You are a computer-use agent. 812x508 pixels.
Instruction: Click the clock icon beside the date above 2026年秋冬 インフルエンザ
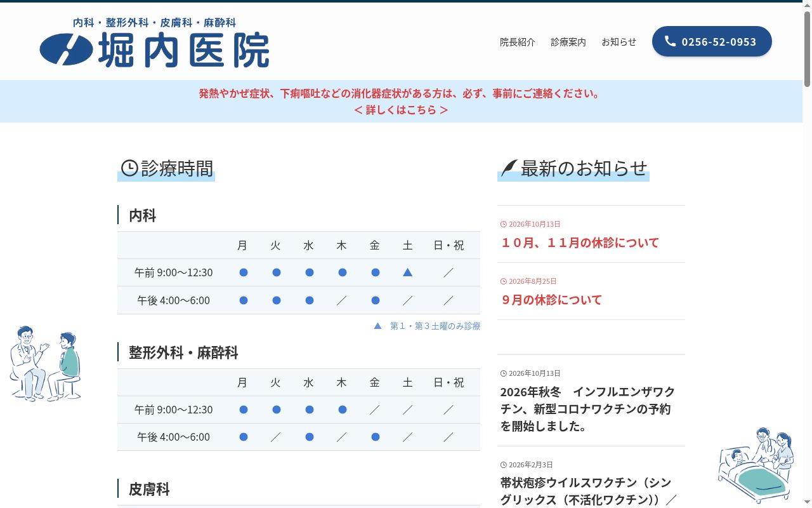point(504,373)
